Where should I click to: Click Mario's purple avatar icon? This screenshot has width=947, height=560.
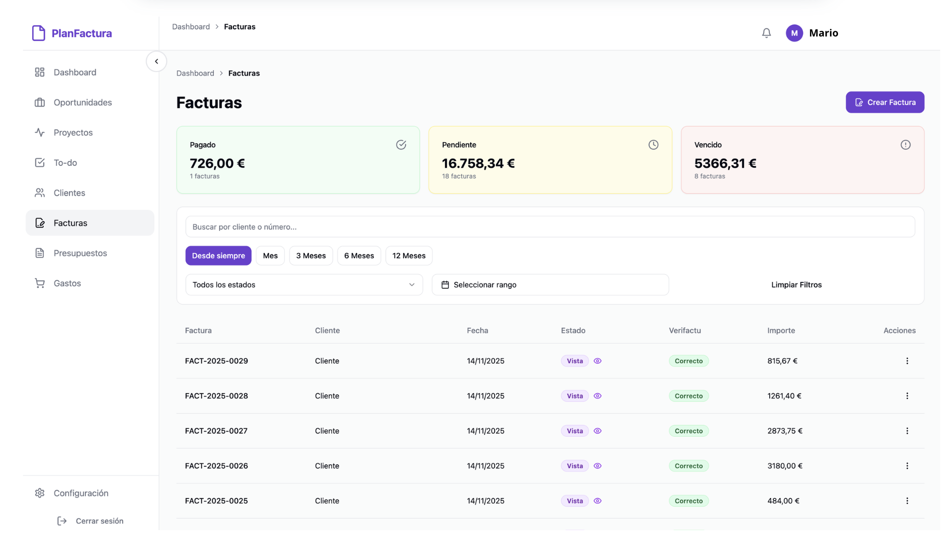(x=794, y=33)
